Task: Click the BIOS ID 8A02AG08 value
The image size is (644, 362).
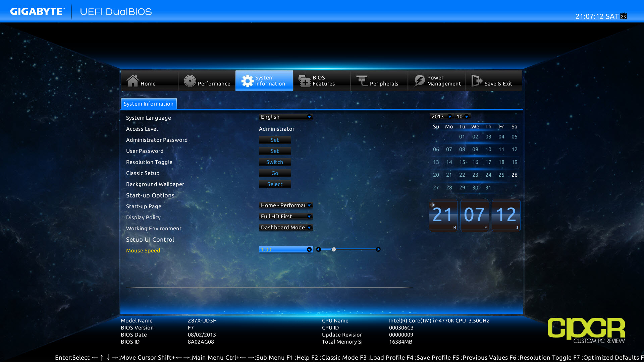Action: coord(201,342)
